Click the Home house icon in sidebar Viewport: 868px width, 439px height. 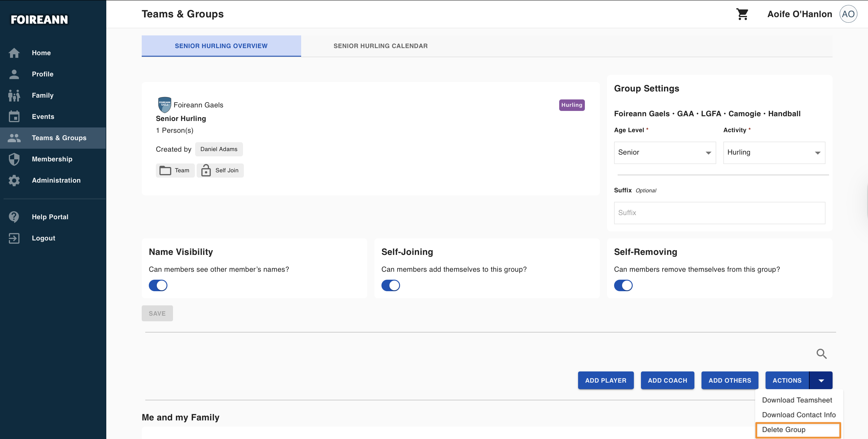14,53
